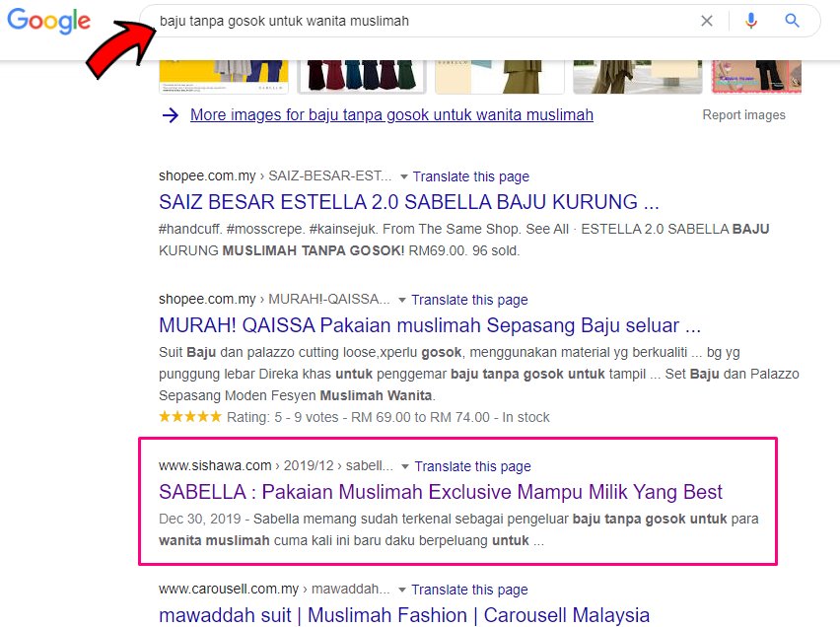Open More images for baju tanpa gosok link

[391, 114]
